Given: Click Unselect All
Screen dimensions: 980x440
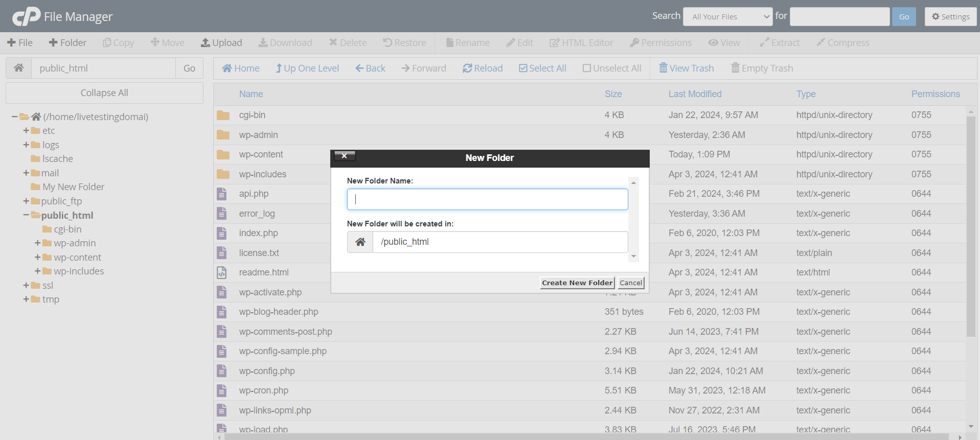Looking at the screenshot, I should (612, 68).
